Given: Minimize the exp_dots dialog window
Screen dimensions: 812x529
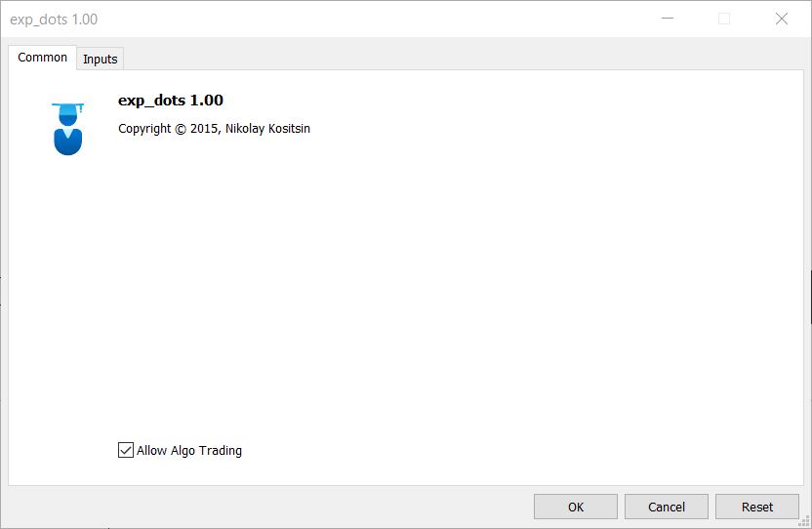Looking at the screenshot, I should (x=668, y=19).
